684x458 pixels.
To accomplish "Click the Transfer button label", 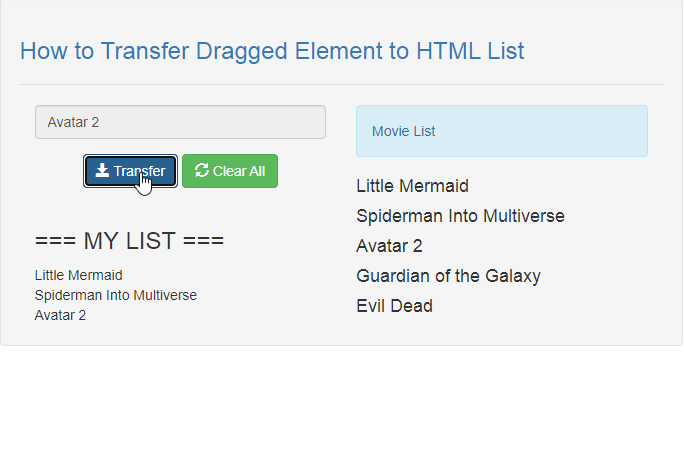I will point(139,171).
